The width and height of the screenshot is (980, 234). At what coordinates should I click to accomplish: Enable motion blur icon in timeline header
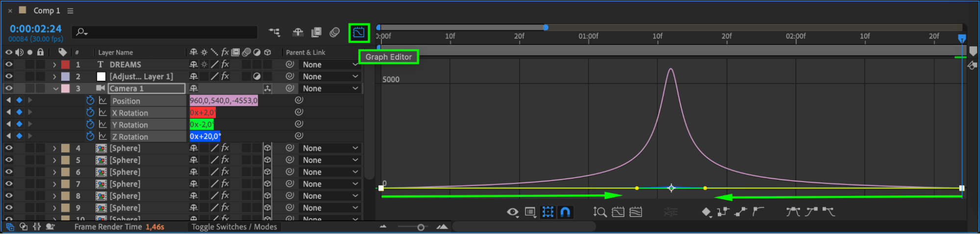click(335, 32)
